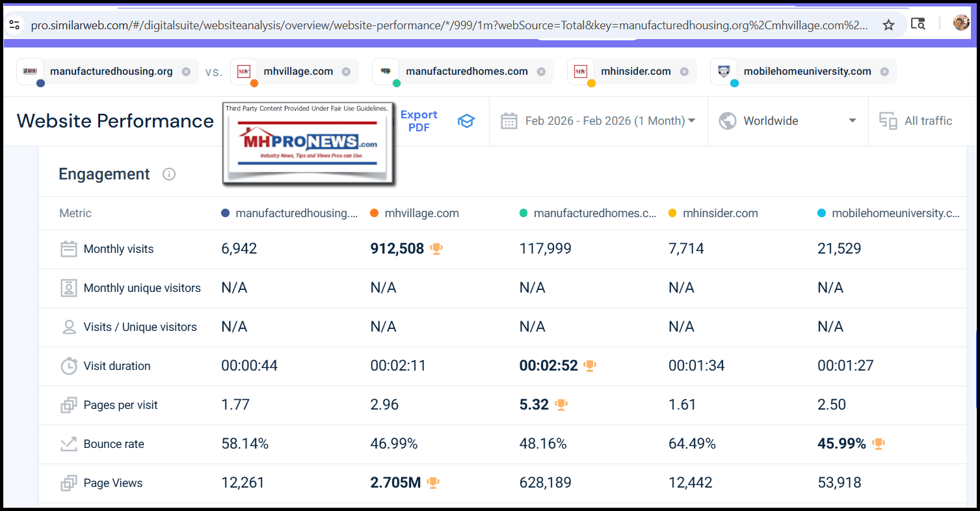Click the graduation cap icon next to Export PDF
Screen dimensions: 980x511
click(466, 121)
